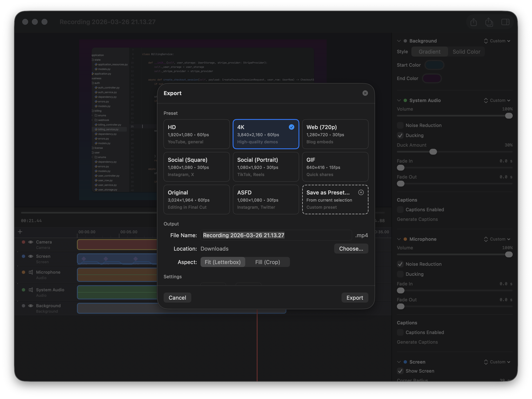Screen dimensions: 532x399
Task: Open the Custom dropdown for System Audio
Action: [x=497, y=100]
